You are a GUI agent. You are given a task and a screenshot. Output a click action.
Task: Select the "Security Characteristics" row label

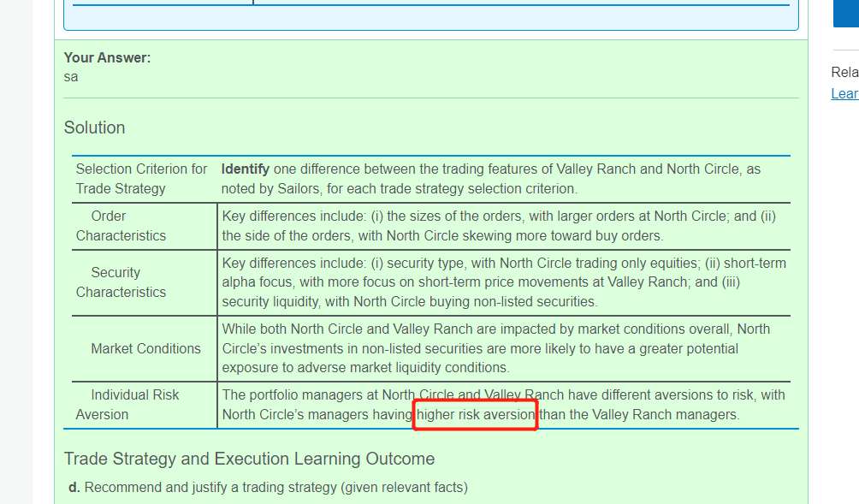[121, 282]
